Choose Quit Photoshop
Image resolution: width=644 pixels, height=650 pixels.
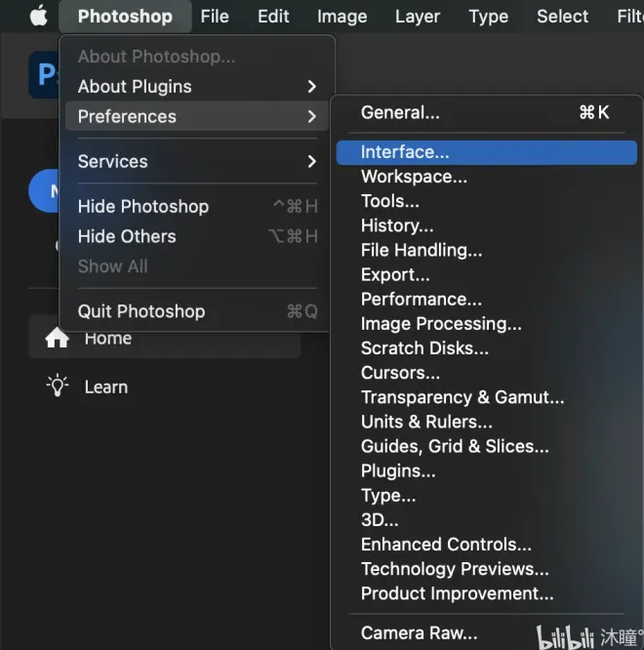197,311
